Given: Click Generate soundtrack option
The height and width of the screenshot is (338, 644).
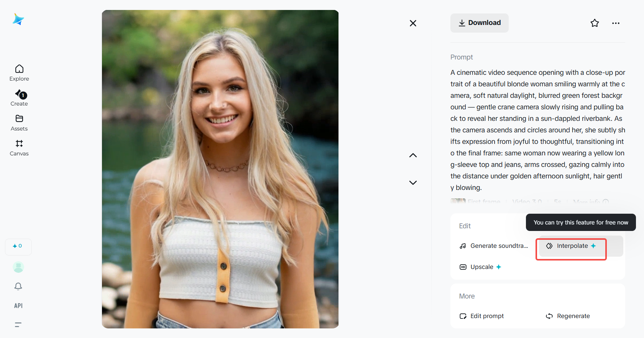Looking at the screenshot, I should pyautogui.click(x=494, y=246).
